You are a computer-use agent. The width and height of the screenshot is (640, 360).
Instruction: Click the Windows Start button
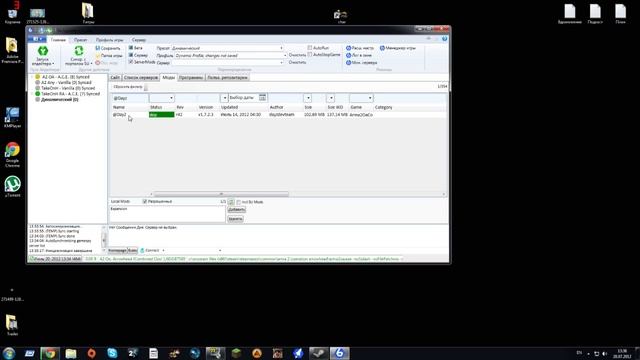pyautogui.click(x=9, y=353)
